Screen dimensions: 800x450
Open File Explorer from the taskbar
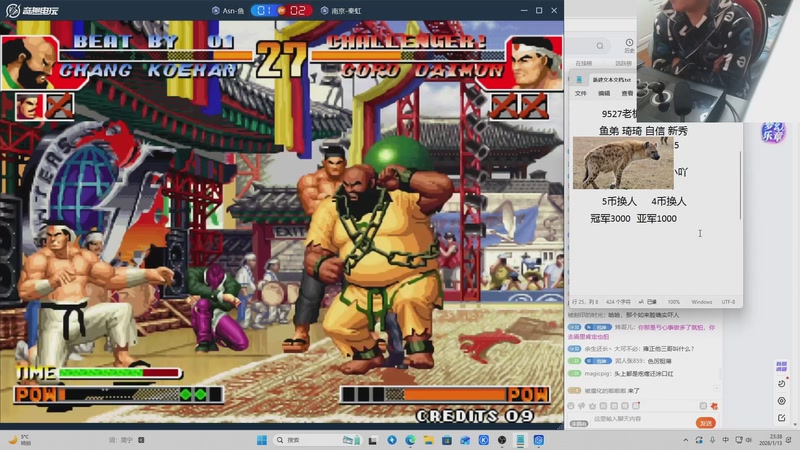pyautogui.click(x=429, y=440)
